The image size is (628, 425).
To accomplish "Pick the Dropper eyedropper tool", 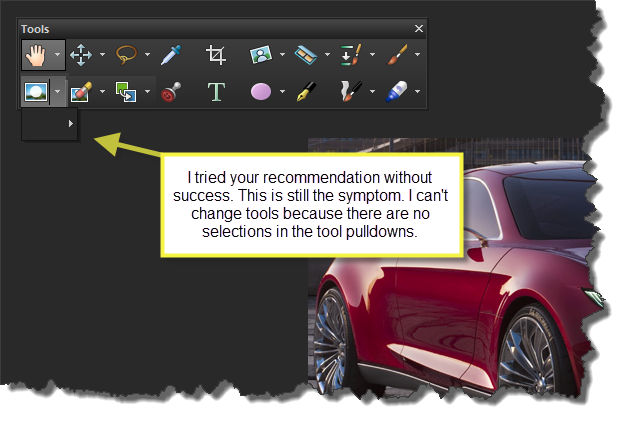I will click(x=171, y=54).
